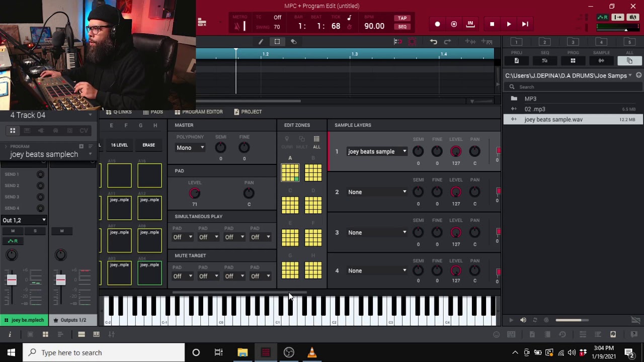Open the last Simultaneous Play pad dropdown
The width and height of the screenshot is (644, 362).
(261, 237)
